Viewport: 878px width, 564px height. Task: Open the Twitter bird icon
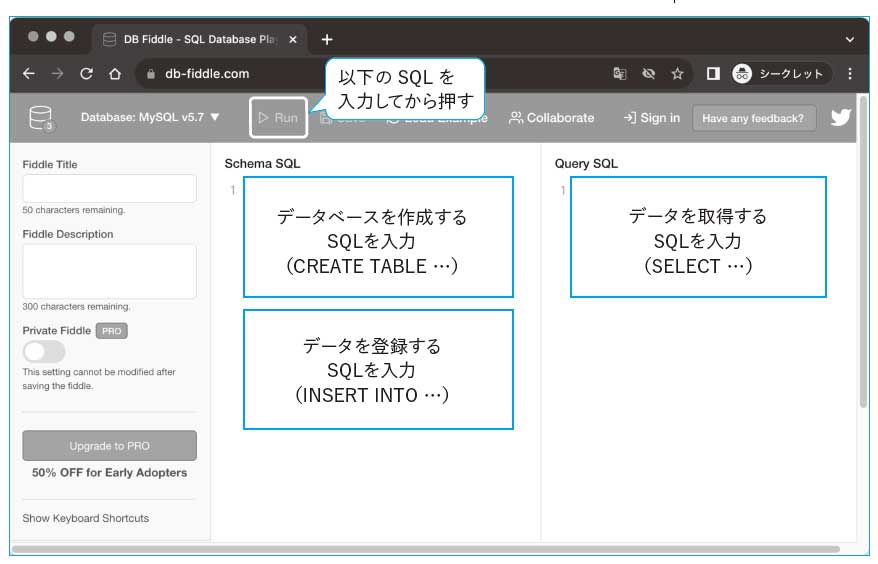click(x=840, y=118)
